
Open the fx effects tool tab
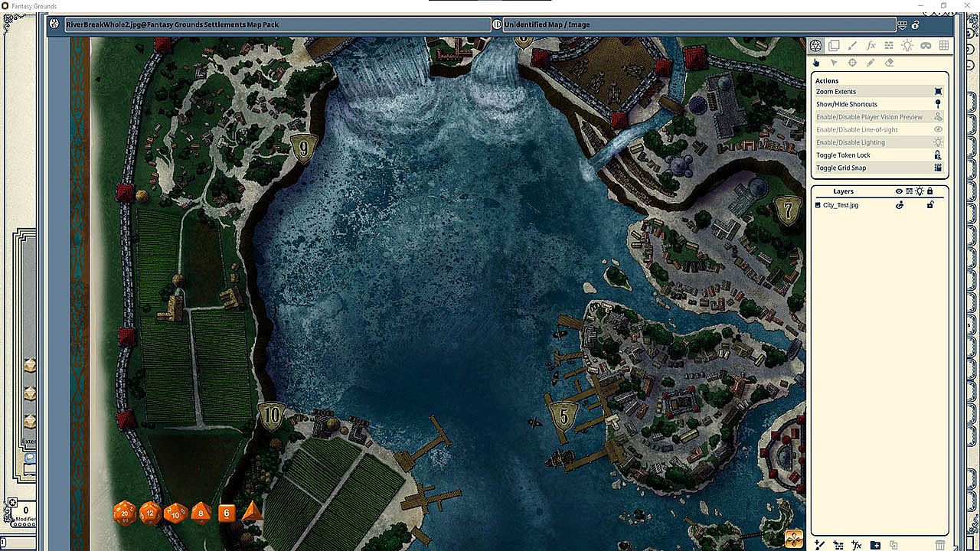(871, 46)
